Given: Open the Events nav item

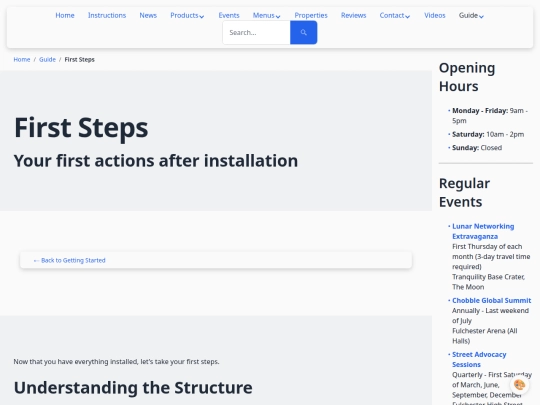Looking at the screenshot, I should tap(229, 15).
